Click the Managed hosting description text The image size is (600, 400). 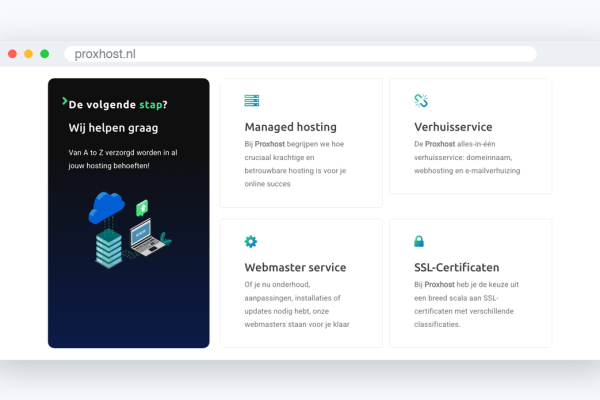[295, 164]
